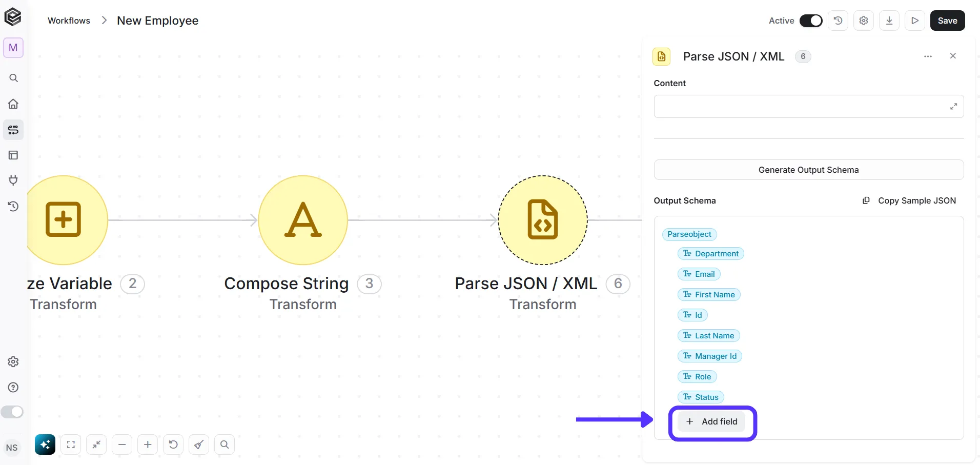Go to Workflows breadcrumb
Viewport: 980px width, 465px height.
(69, 21)
